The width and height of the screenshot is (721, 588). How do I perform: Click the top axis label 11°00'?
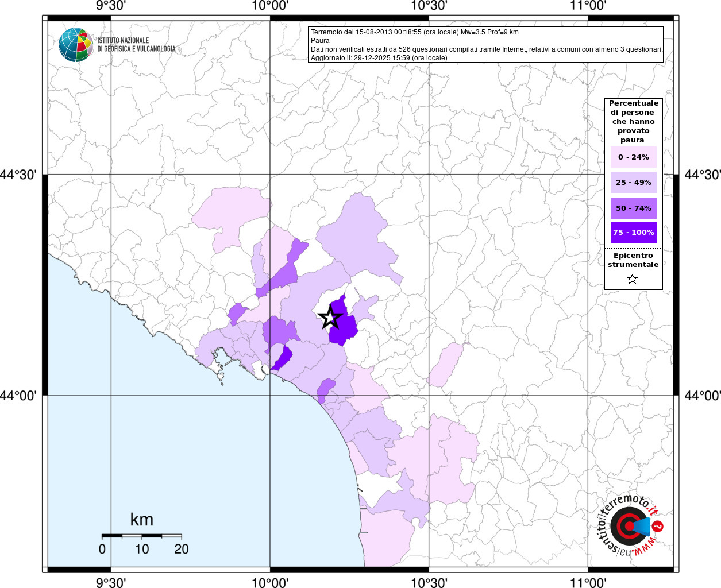(588, 6)
